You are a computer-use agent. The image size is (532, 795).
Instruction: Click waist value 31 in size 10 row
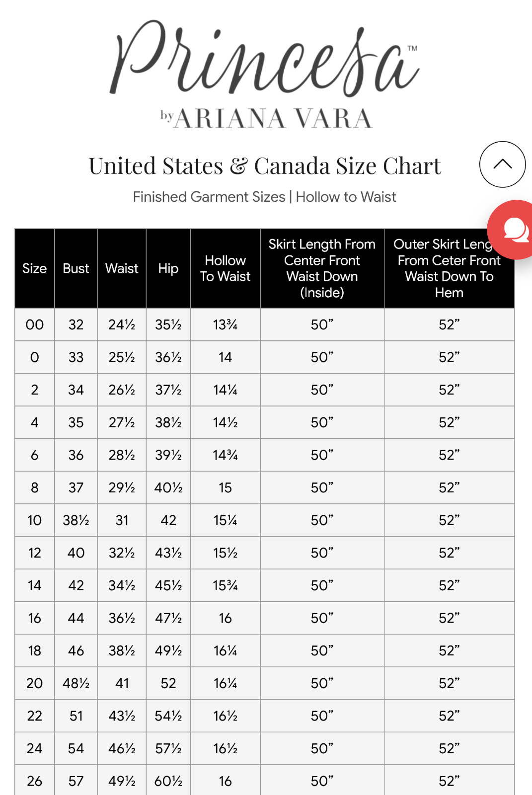click(122, 520)
